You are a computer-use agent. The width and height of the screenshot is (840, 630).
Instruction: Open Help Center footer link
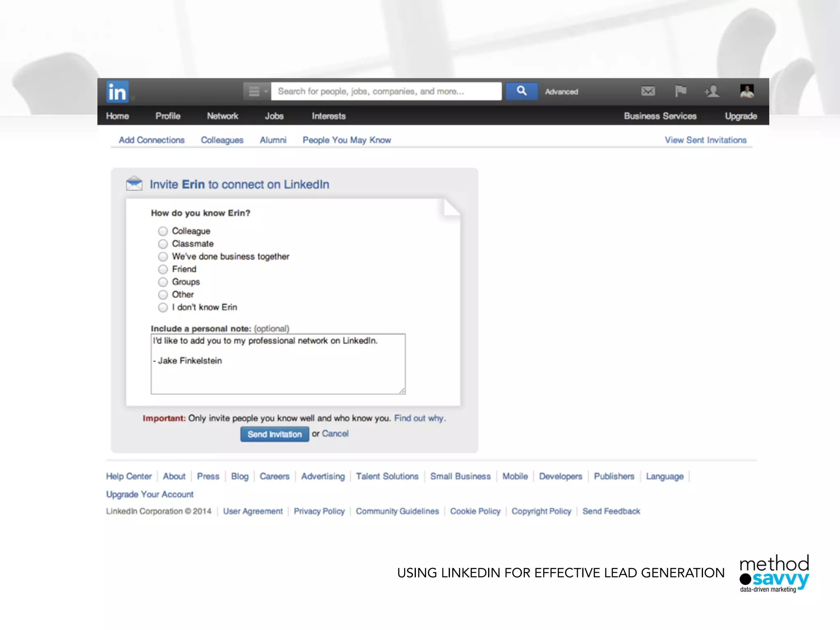[x=129, y=477]
